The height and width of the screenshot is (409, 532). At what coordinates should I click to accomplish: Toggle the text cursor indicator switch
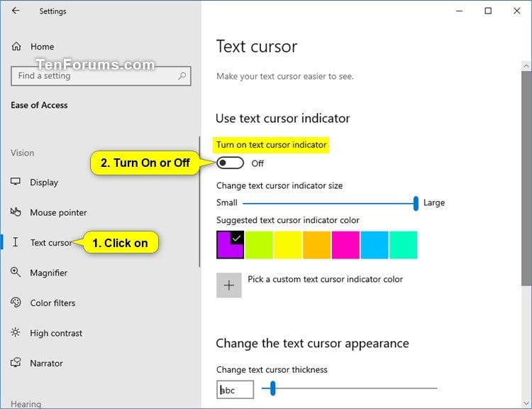pyautogui.click(x=230, y=163)
